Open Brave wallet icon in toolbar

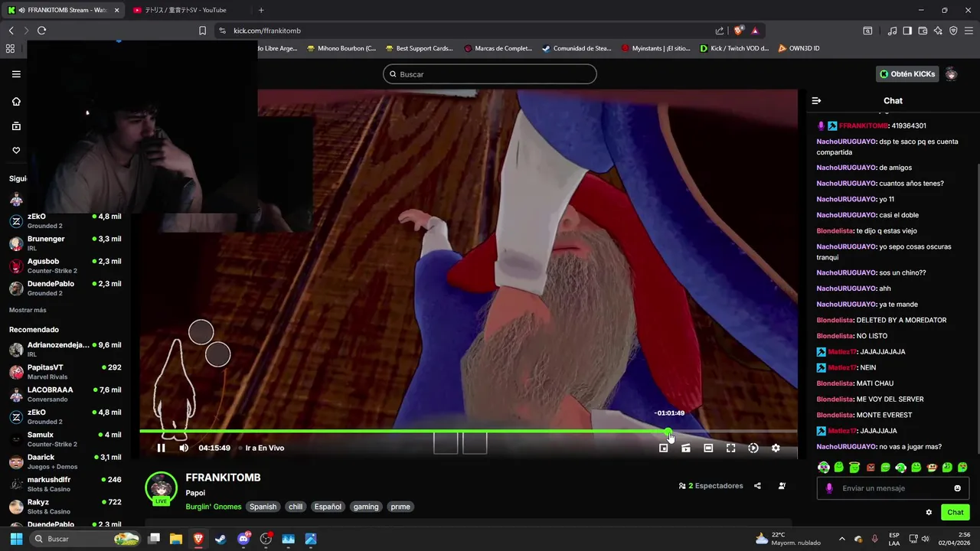click(x=923, y=31)
